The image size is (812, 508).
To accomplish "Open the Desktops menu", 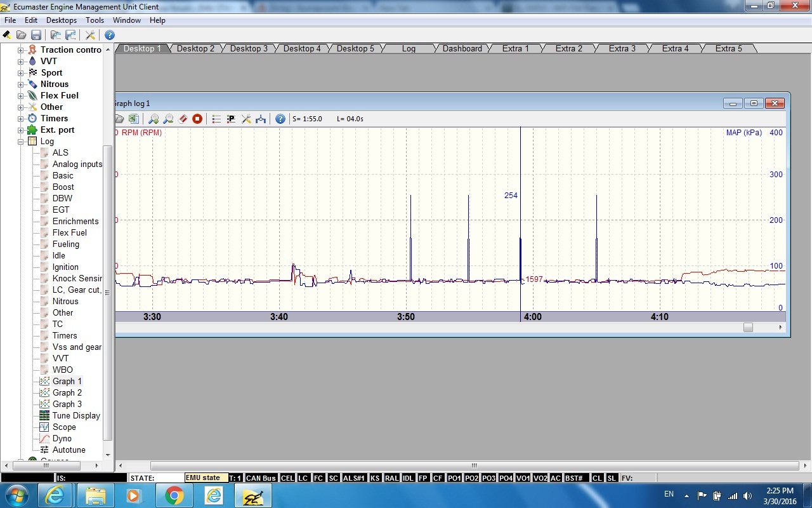I will (61, 20).
